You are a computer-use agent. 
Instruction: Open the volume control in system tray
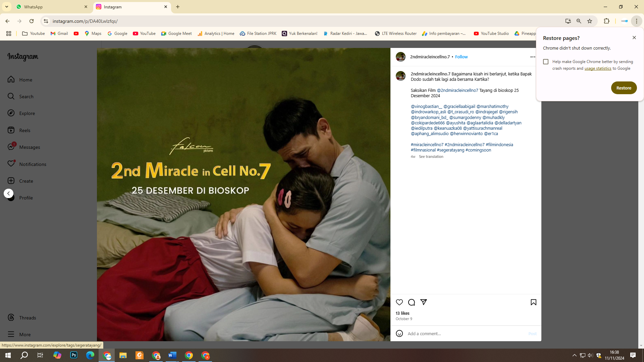click(x=590, y=355)
